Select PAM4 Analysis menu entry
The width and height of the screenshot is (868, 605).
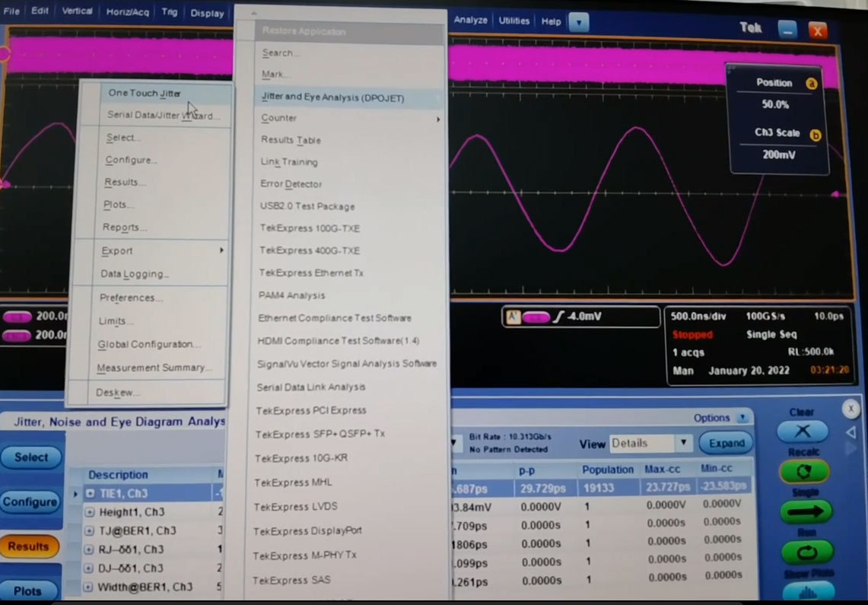[x=292, y=295]
